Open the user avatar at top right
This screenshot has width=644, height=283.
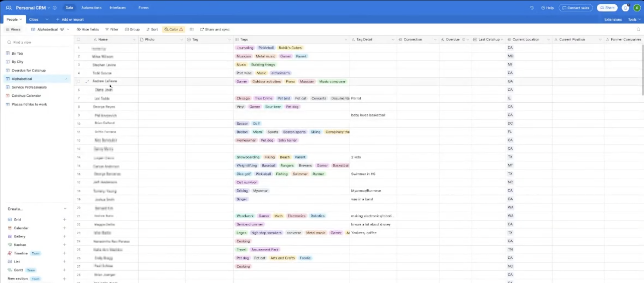coord(637,8)
